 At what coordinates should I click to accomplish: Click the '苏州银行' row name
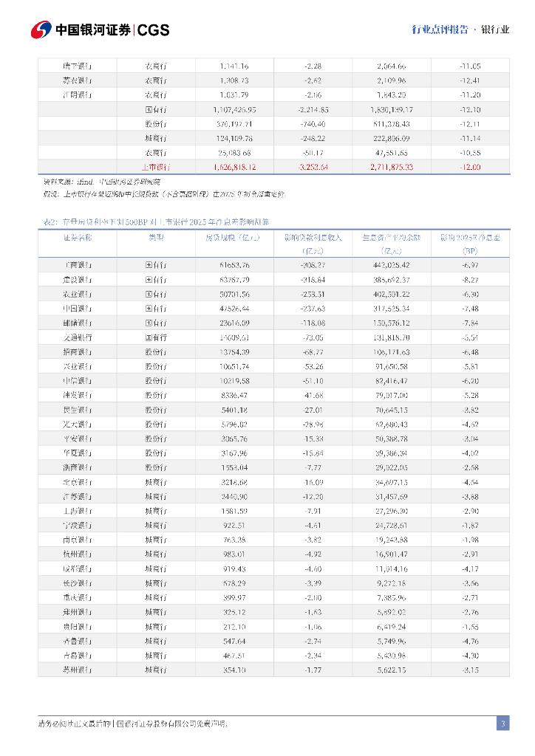pyautogui.click(x=77, y=670)
